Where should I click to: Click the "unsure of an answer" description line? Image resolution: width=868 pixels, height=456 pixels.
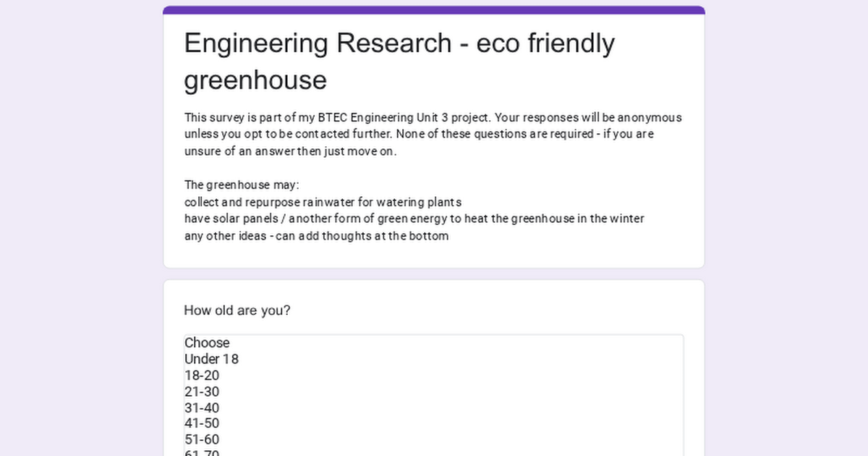[290, 151]
